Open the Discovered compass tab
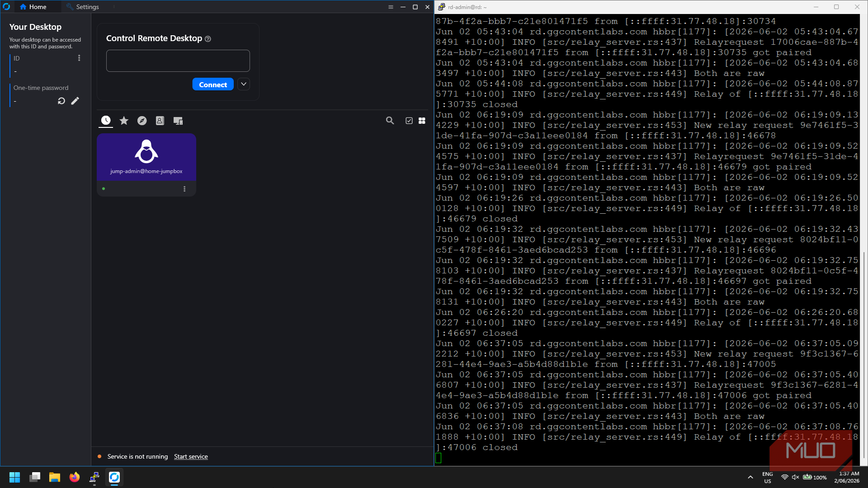 (x=142, y=121)
